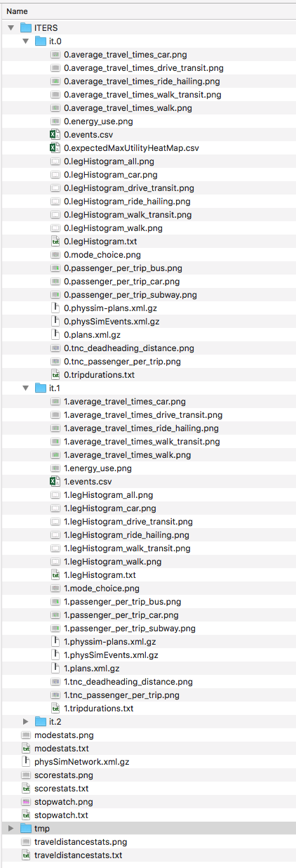Select file 0.legHistogram_drive_transit.png
This screenshot has width=296, height=868.
[129, 188]
